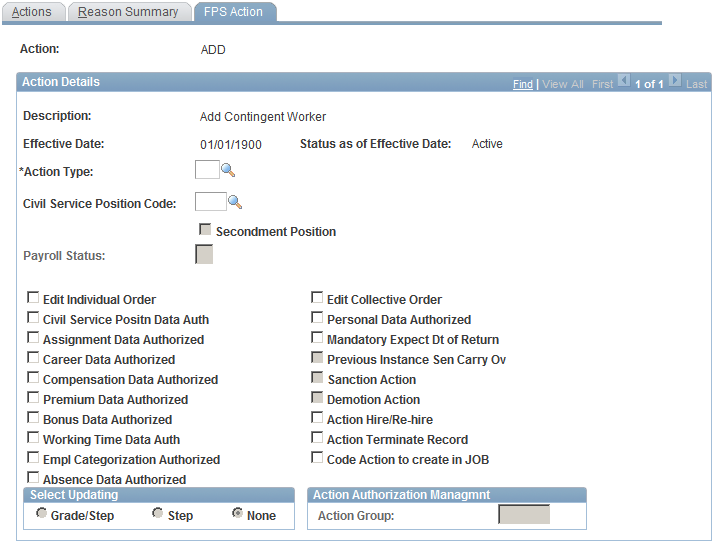Tick Action Hire/Re-hire checkbox
Screen dimensions: 721x549
tap(317, 417)
